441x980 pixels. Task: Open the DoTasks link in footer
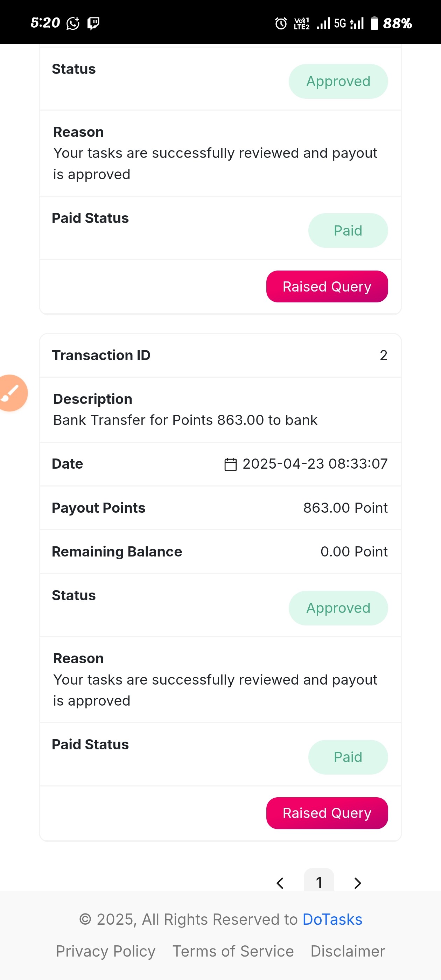click(x=332, y=919)
